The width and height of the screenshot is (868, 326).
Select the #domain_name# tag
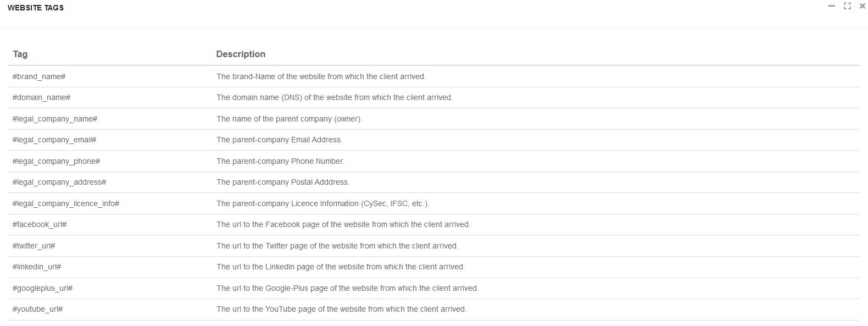point(41,97)
